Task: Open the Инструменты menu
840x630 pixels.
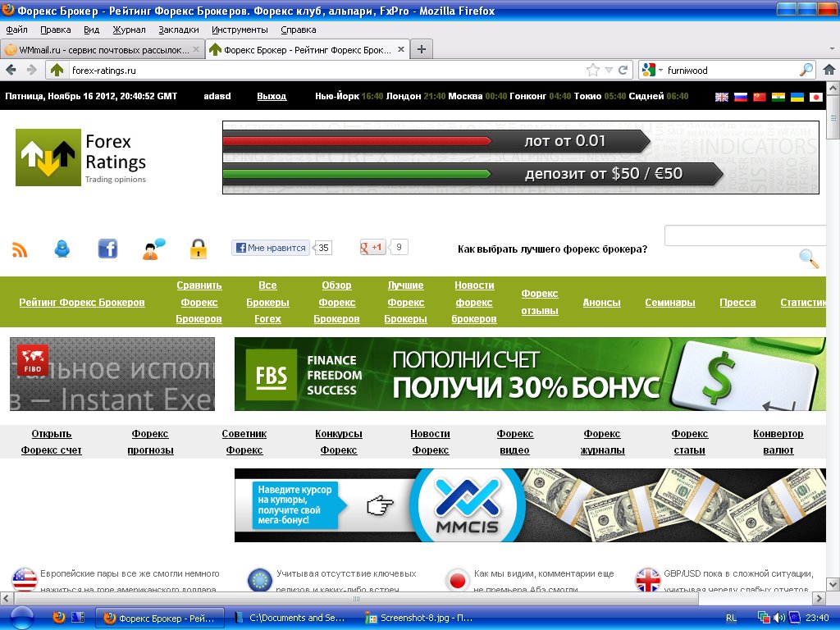Action: (240, 30)
